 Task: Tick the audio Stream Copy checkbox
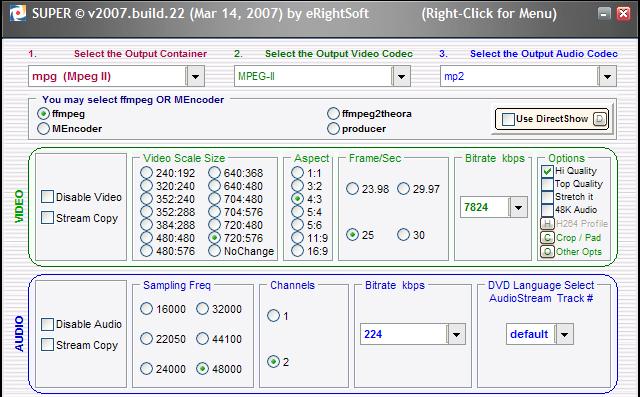(47, 345)
